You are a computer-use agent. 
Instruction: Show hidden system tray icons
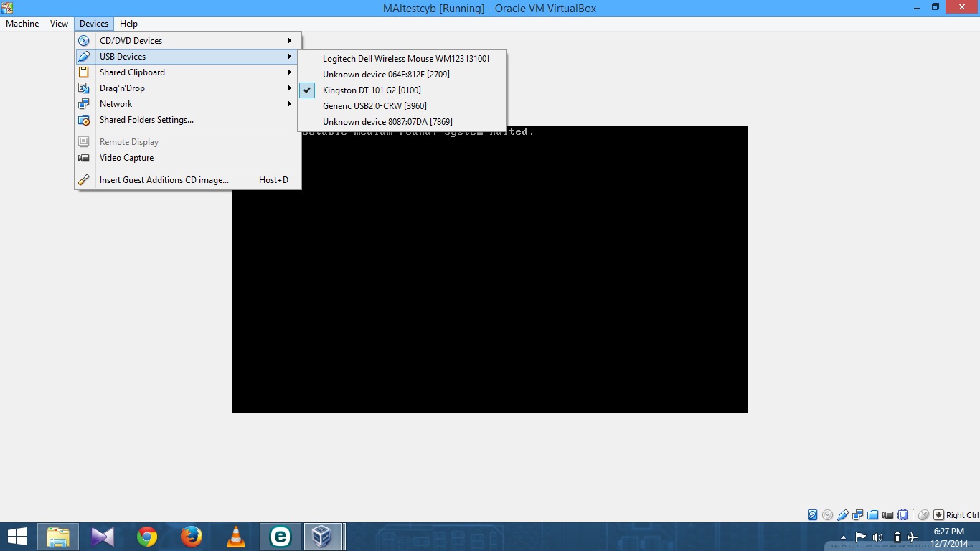(x=844, y=537)
